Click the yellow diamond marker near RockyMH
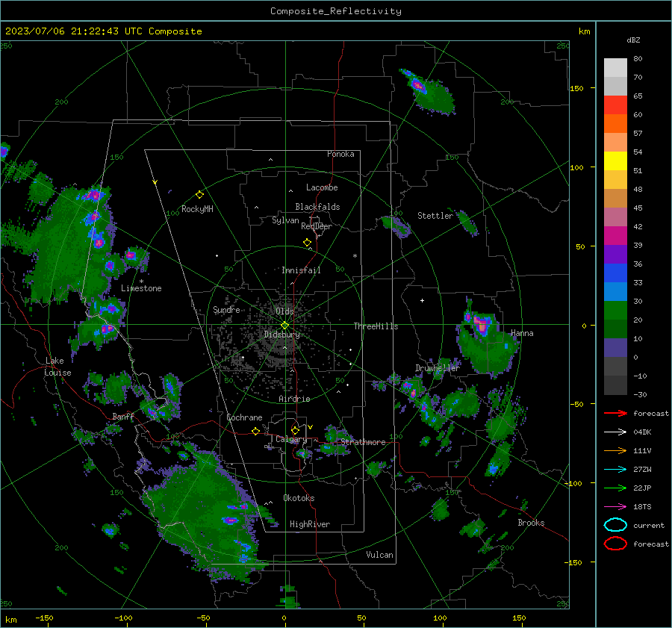 [x=199, y=195]
